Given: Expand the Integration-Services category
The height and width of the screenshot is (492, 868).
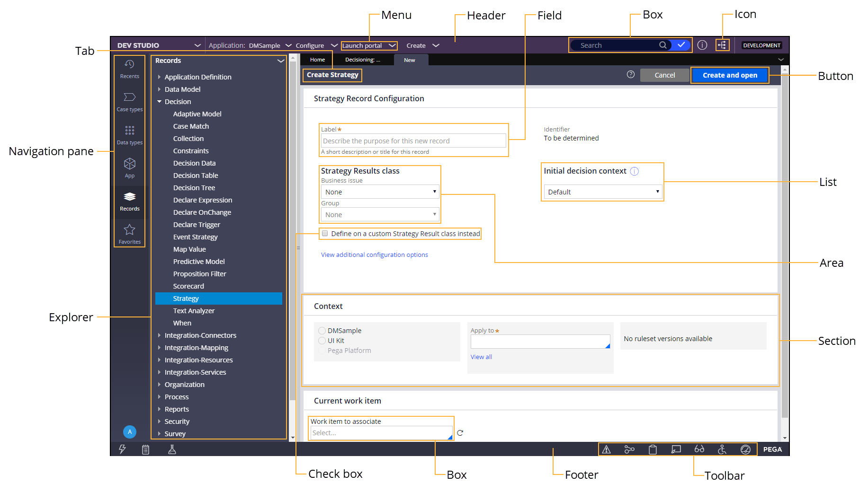Looking at the screenshot, I should tap(160, 372).
